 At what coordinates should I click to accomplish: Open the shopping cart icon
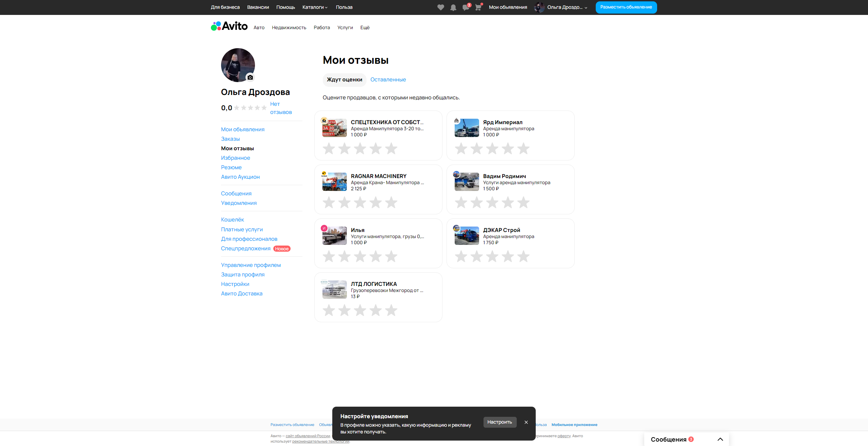pos(478,7)
